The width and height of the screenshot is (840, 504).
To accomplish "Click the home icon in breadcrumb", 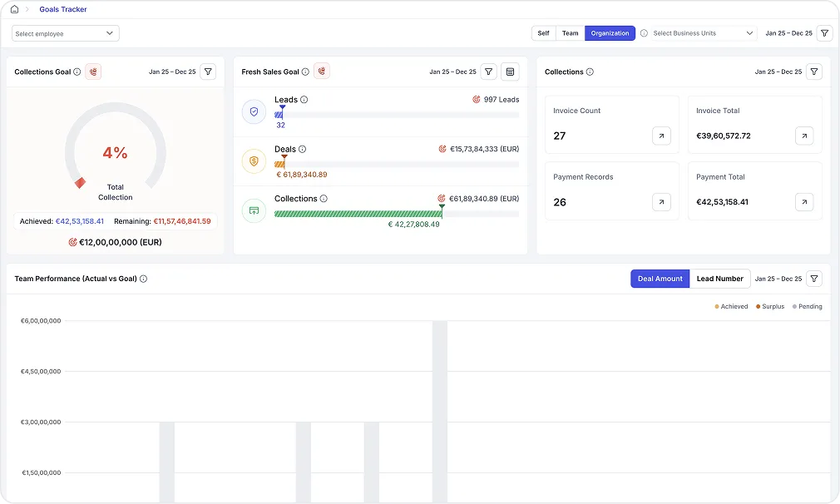I will pyautogui.click(x=14, y=9).
